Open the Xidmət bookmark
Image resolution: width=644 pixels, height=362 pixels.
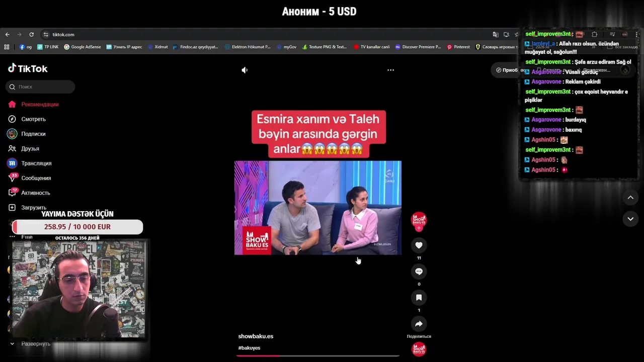(x=157, y=47)
